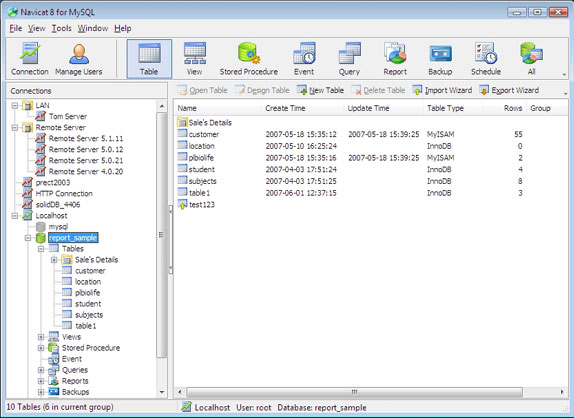This screenshot has width=574, height=418.
Task: Select the report_sample database
Action: click(x=73, y=238)
